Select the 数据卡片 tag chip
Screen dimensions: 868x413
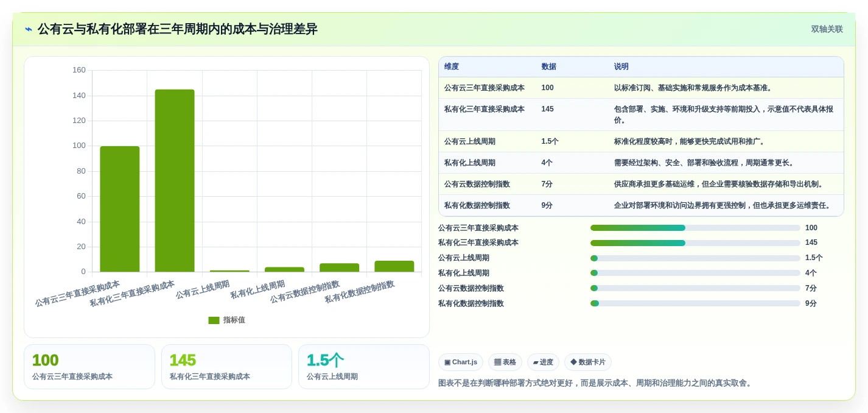point(588,362)
